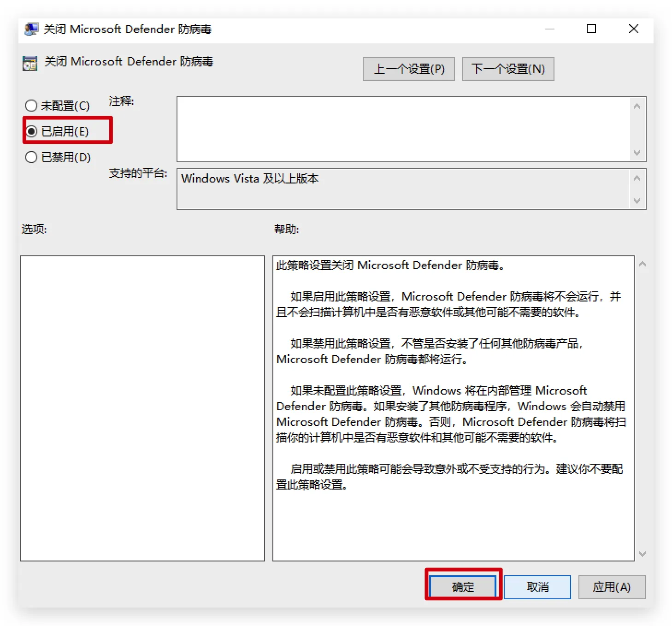Click the 'Windows Vista 及以上版本' platform text
672x626 pixels.
pyautogui.click(x=250, y=179)
